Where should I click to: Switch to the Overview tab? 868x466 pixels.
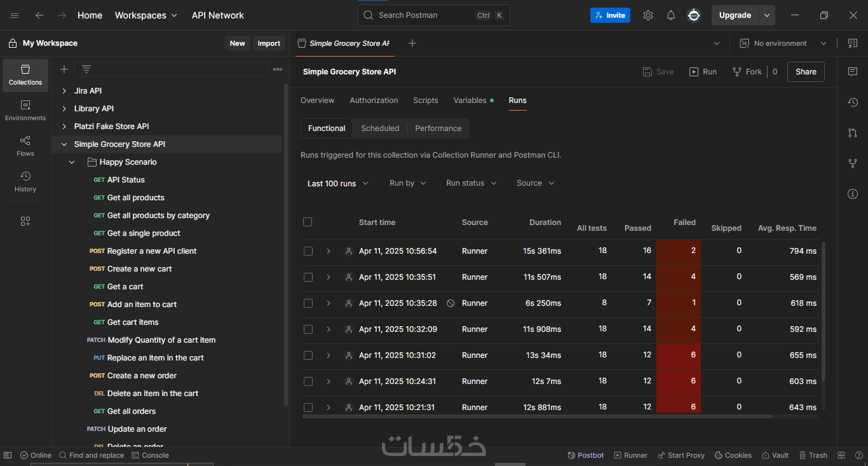(x=318, y=100)
